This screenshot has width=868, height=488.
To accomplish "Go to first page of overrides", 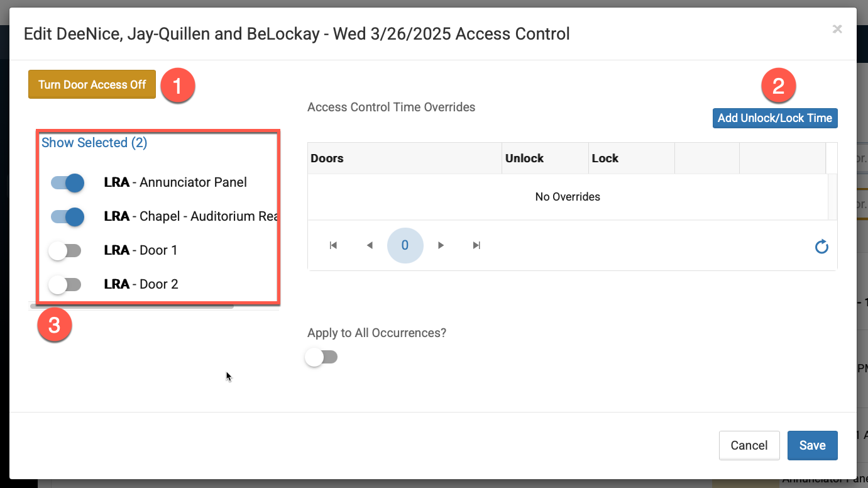I will [333, 245].
